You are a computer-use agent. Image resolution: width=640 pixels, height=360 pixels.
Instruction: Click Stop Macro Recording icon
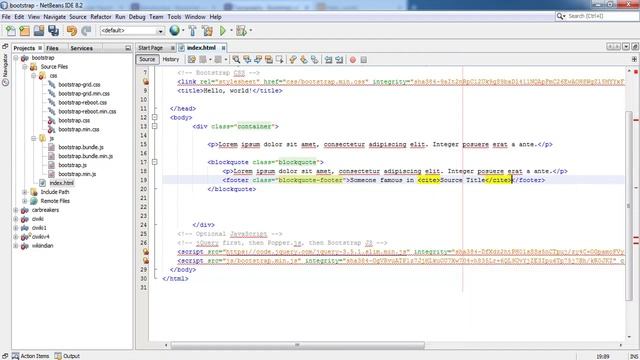tap(363, 60)
